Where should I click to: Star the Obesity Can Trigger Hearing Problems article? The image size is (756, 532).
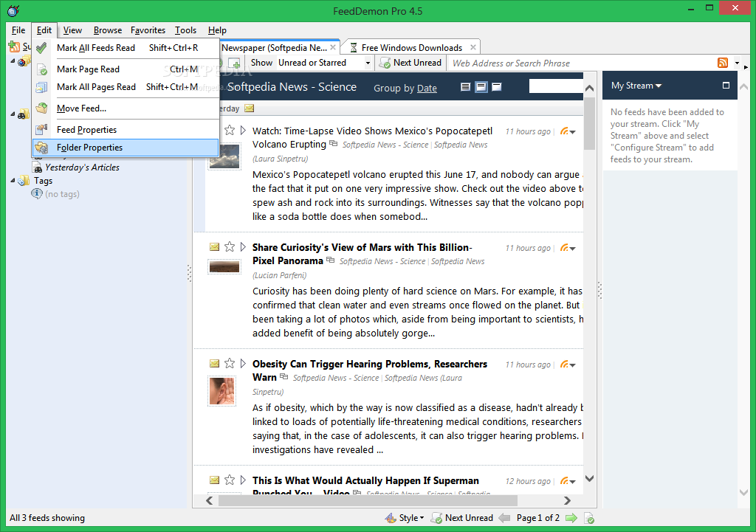pos(230,363)
